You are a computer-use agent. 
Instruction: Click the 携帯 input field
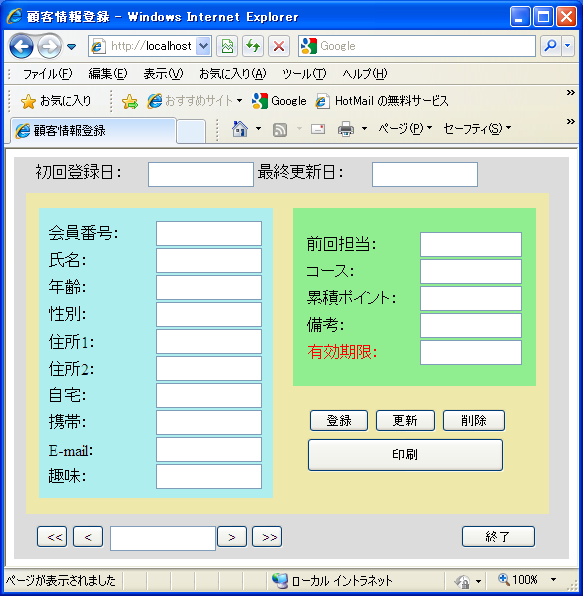(x=209, y=423)
